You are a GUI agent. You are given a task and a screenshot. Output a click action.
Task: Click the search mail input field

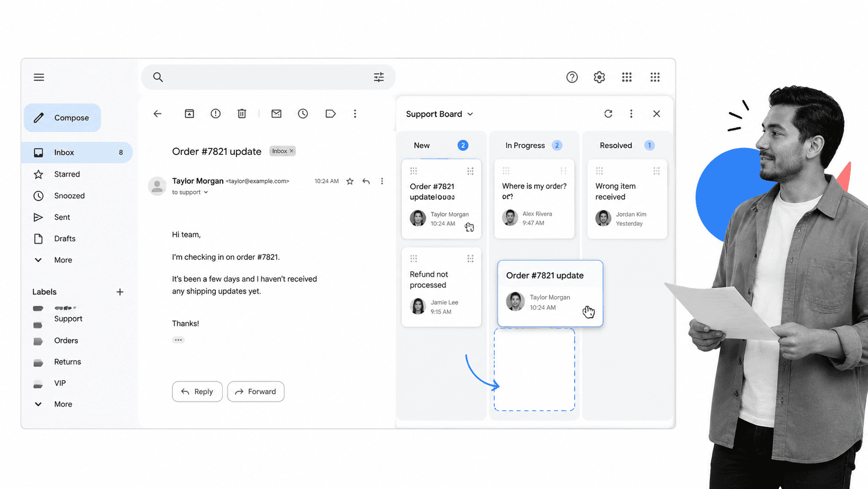tap(268, 77)
